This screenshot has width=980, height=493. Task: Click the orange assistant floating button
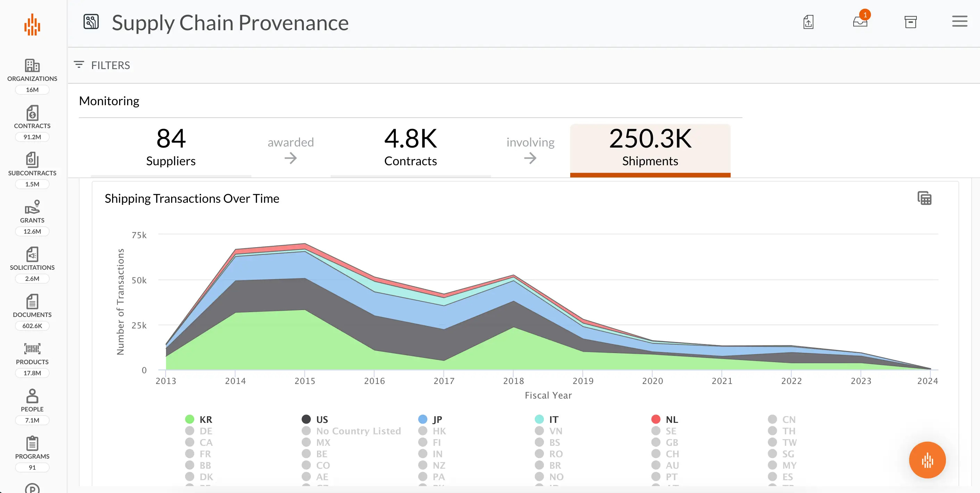927,460
